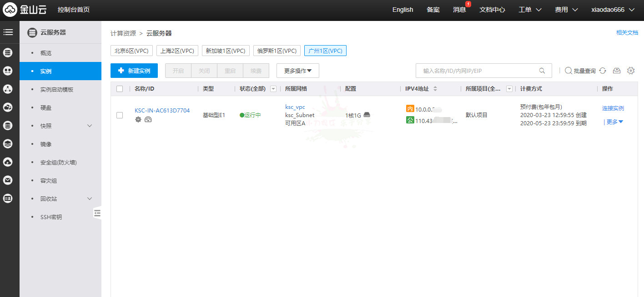Toggle the select-all checkbox in table header
The height and width of the screenshot is (297, 644).
point(120,89)
